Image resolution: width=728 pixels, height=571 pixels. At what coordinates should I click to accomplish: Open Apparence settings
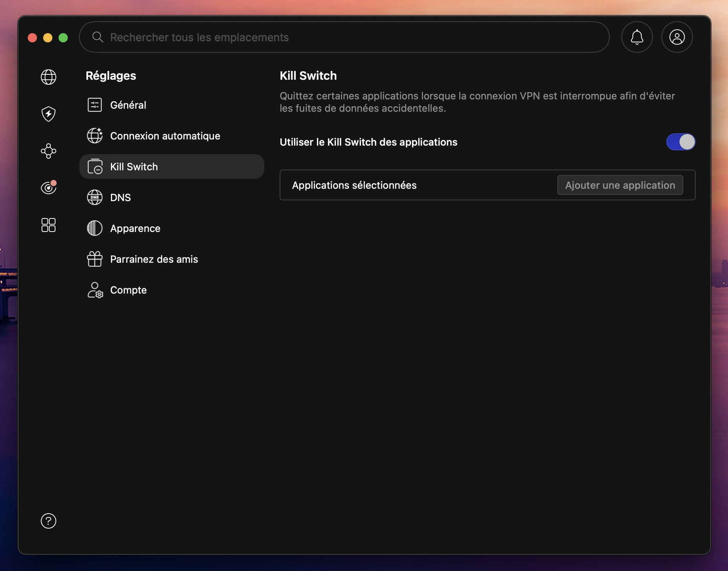click(x=135, y=228)
